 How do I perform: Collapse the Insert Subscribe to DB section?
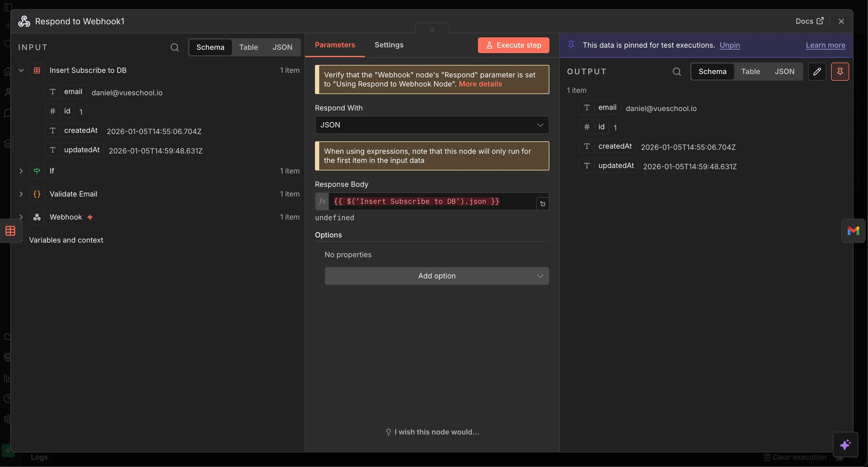21,70
